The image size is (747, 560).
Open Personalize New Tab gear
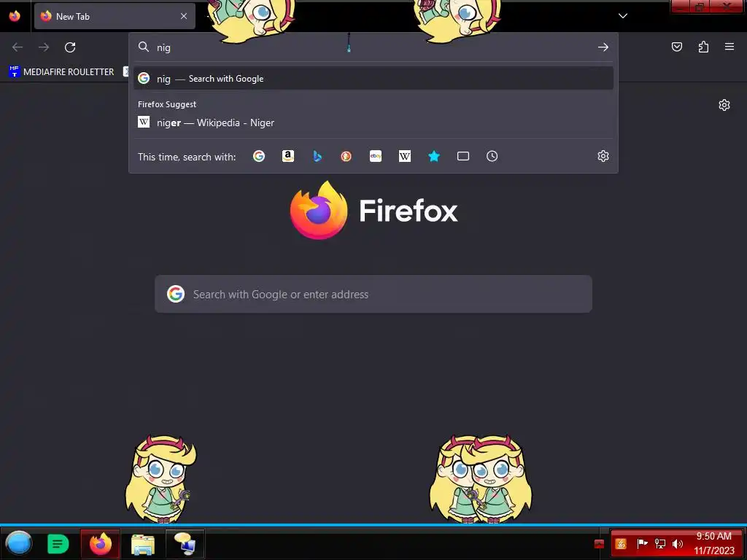(724, 105)
